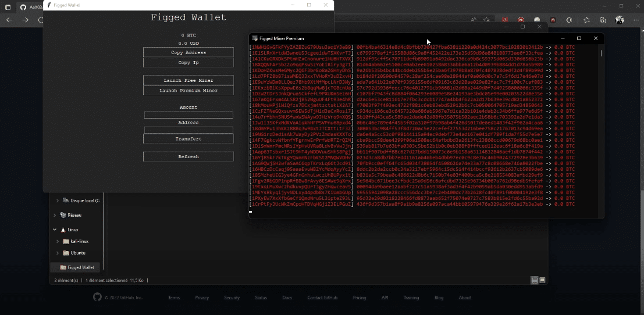Refresh the wallet balance

188,157
